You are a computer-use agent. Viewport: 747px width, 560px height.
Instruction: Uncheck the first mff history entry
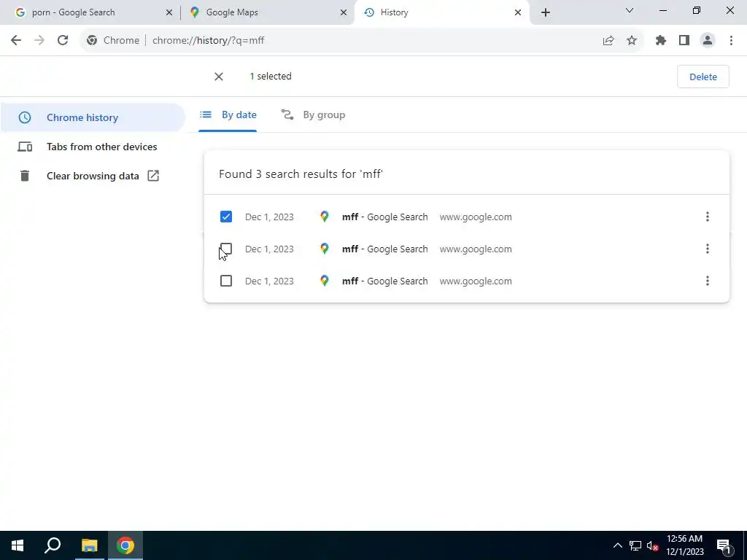[226, 217]
